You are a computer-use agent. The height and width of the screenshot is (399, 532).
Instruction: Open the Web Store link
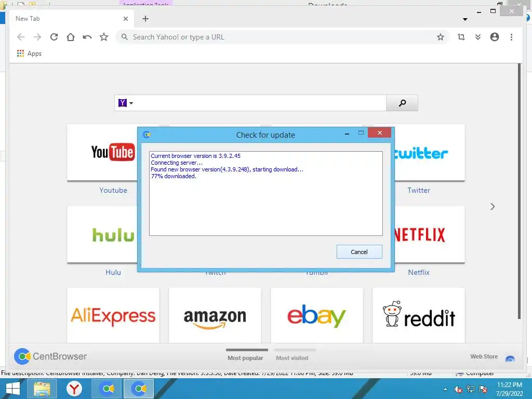pyautogui.click(x=484, y=356)
